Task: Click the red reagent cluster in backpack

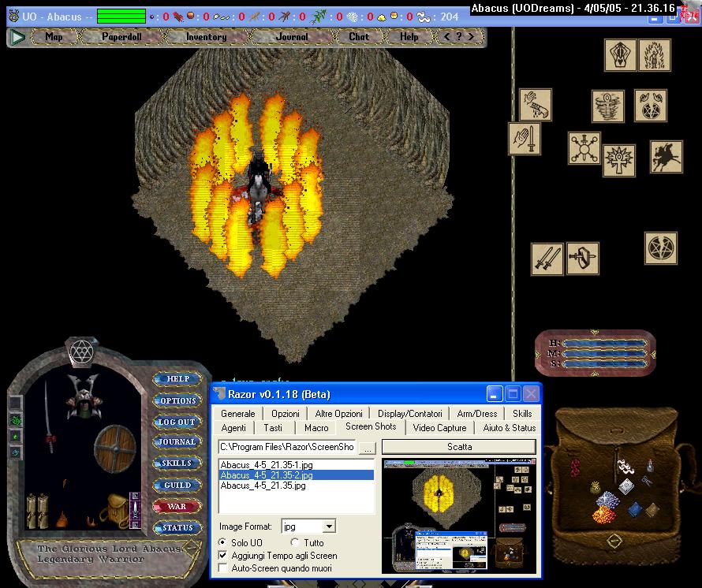Action: 575,468
